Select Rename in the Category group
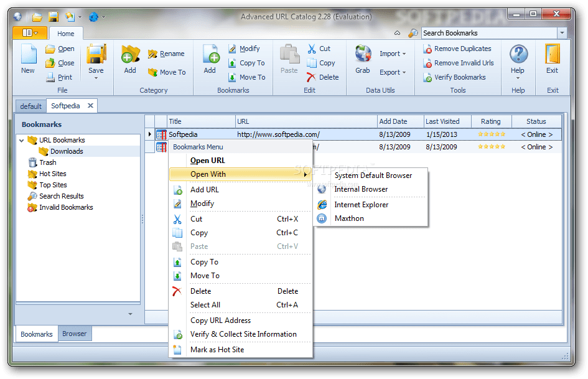The width and height of the screenshot is (588, 379). (167, 54)
